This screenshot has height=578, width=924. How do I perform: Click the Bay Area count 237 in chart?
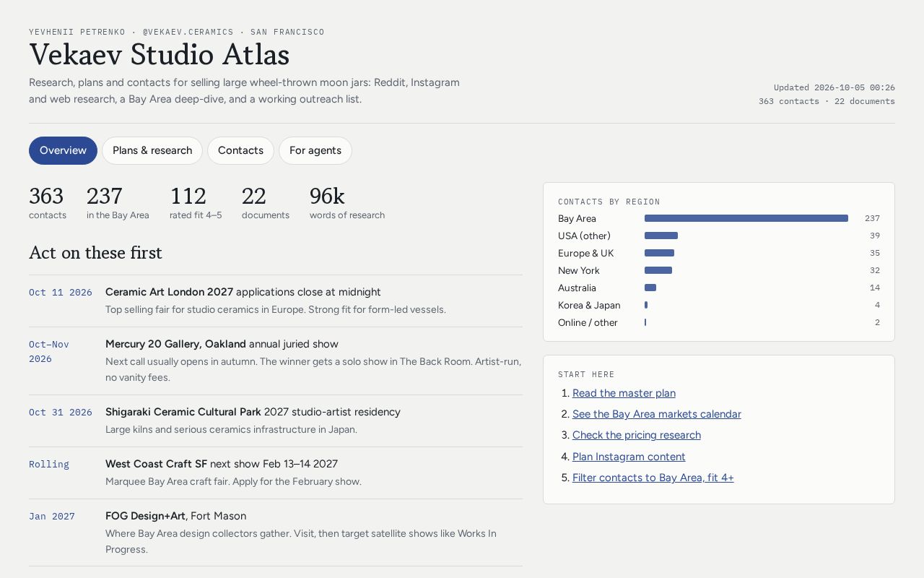(872, 218)
